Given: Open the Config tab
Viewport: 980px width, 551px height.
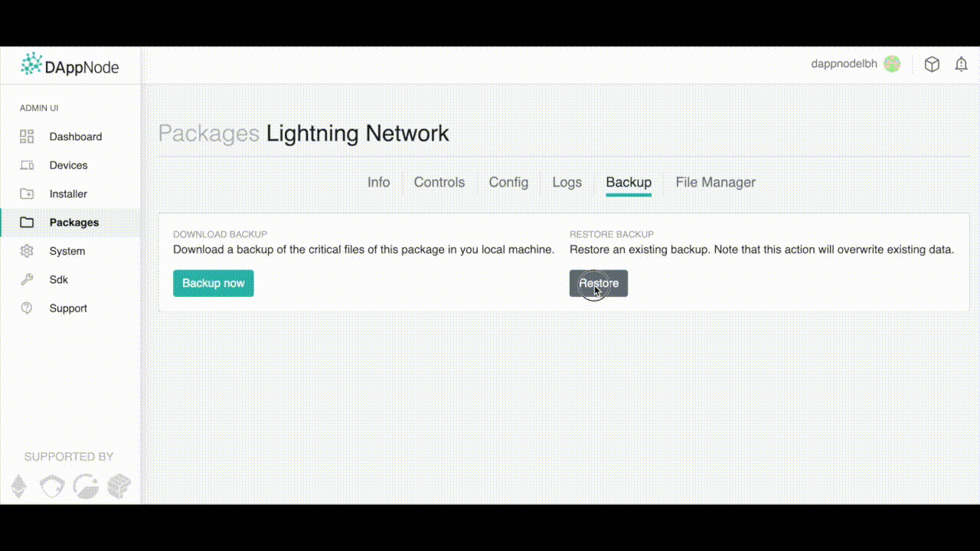Looking at the screenshot, I should (508, 182).
